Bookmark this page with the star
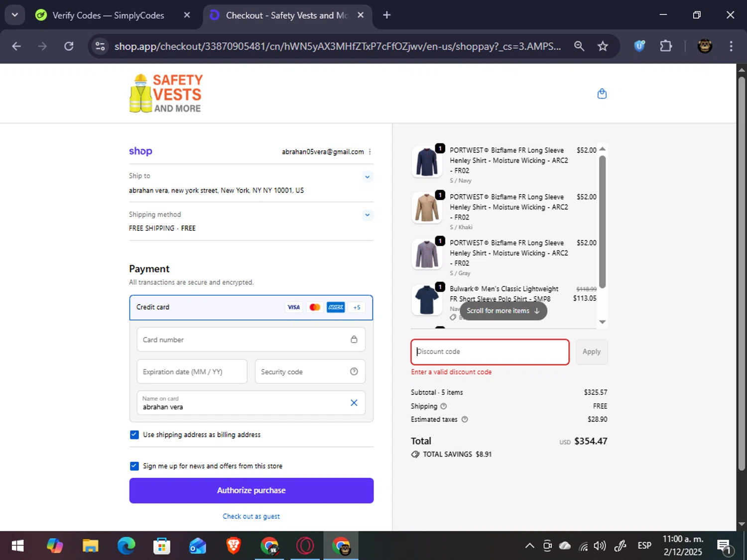Image resolution: width=747 pixels, height=560 pixels. 603,46
